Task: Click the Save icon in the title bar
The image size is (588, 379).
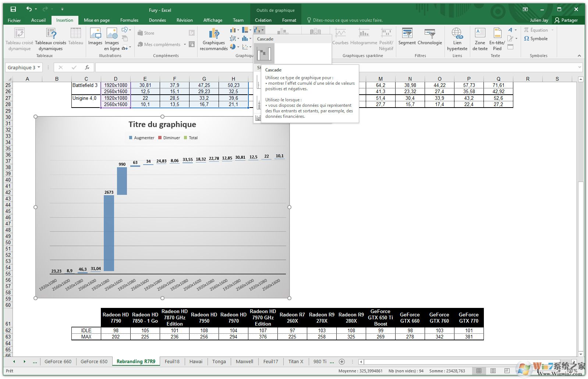Action: coord(13,10)
